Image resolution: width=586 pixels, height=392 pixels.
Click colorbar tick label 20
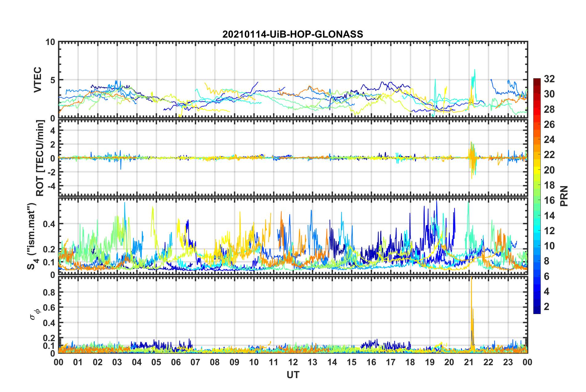pos(549,170)
